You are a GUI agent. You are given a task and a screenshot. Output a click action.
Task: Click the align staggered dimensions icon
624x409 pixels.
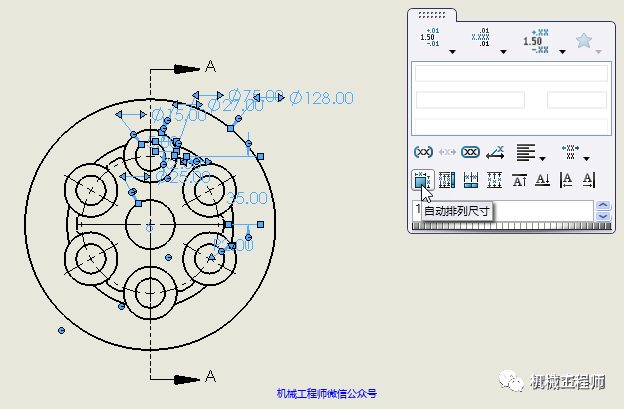[x=494, y=180]
